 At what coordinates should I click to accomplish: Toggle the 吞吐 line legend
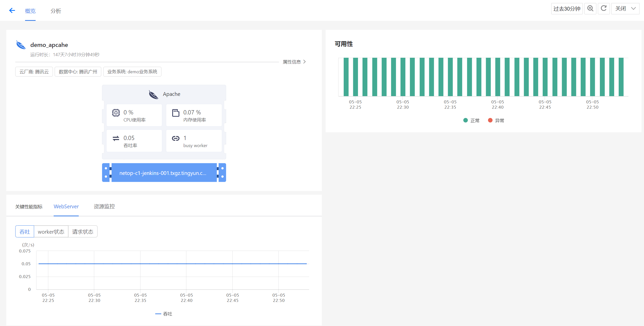click(164, 314)
